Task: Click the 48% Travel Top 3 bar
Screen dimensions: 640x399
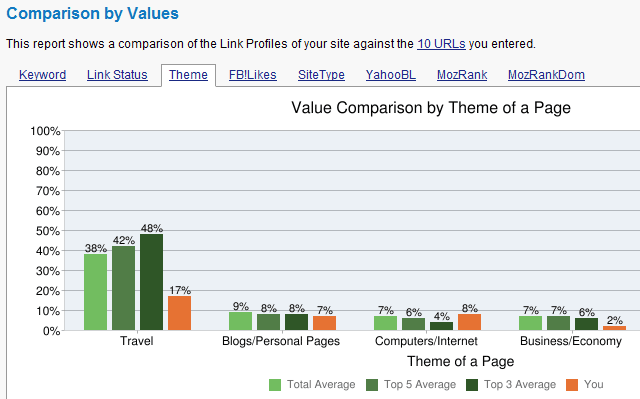Action: click(151, 282)
